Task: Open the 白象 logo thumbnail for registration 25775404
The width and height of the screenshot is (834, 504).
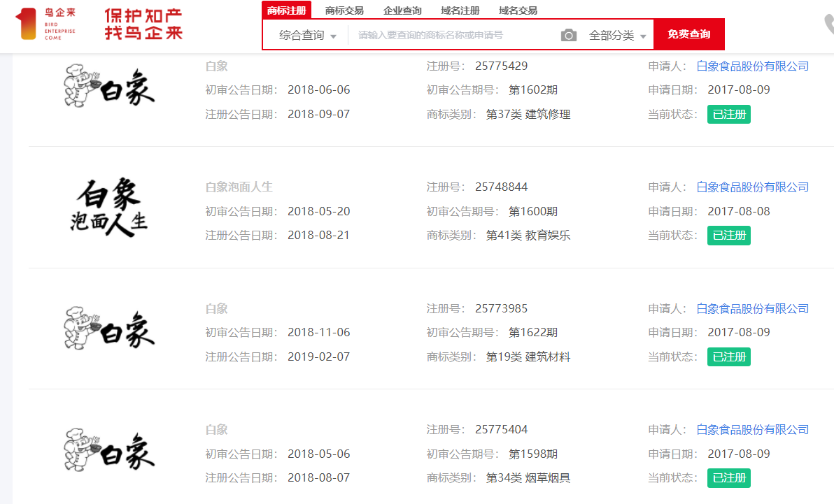Action: 109,449
